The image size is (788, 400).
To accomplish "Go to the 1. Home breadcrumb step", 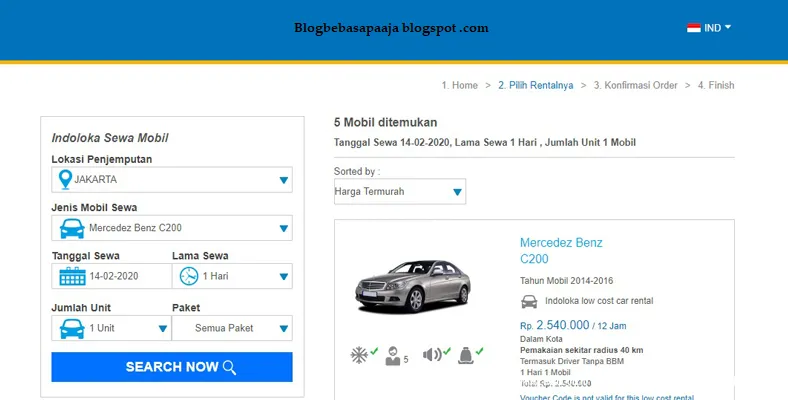I will pyautogui.click(x=460, y=85).
